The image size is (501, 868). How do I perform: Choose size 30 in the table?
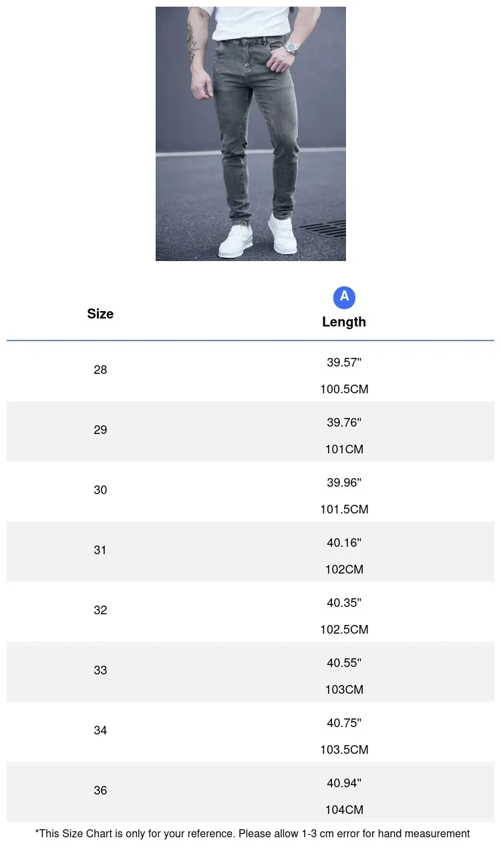pos(100,490)
